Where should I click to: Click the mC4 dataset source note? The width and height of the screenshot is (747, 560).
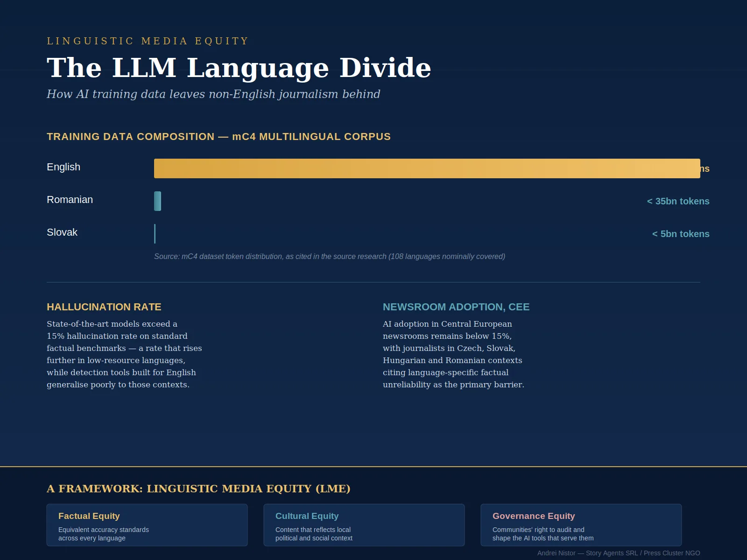click(330, 257)
